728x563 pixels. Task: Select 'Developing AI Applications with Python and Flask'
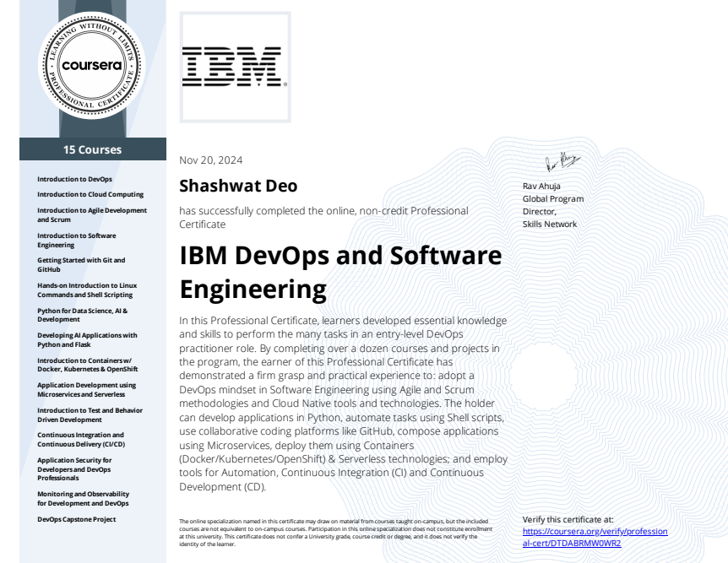click(87, 340)
